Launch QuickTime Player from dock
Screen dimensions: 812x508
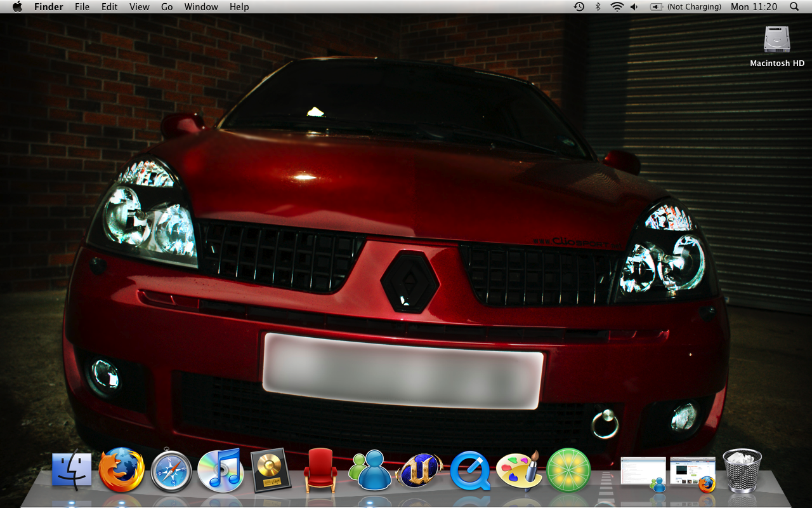[x=470, y=471]
